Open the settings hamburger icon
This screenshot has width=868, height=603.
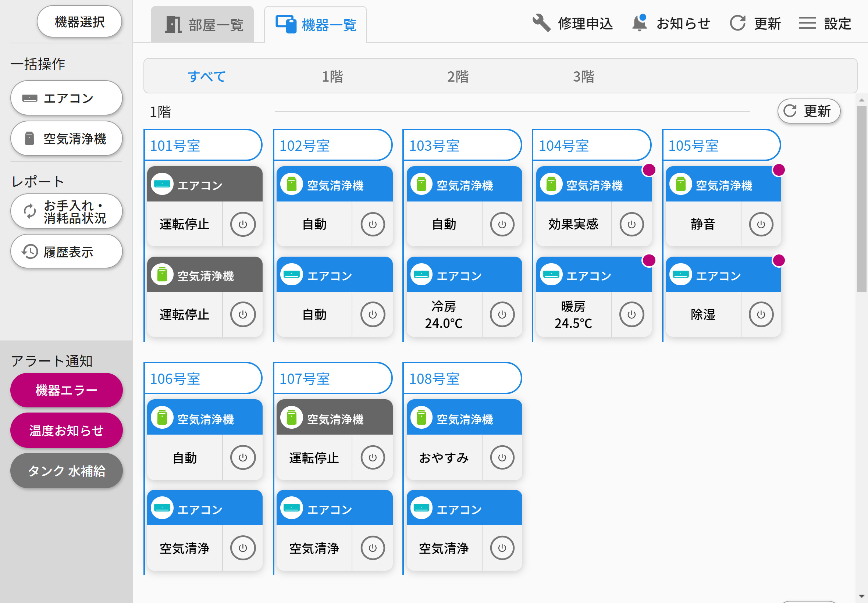pyautogui.click(x=807, y=23)
